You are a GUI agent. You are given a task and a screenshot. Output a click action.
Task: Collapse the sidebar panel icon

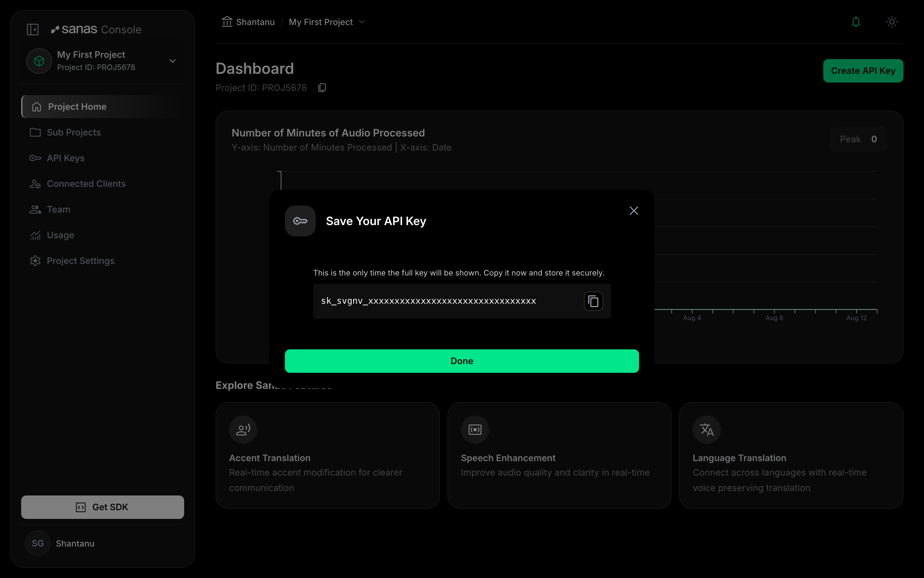[33, 30]
